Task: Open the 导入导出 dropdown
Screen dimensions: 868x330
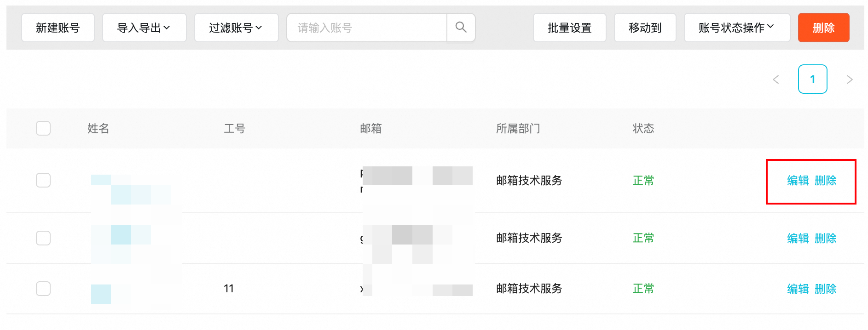Action: [x=144, y=28]
